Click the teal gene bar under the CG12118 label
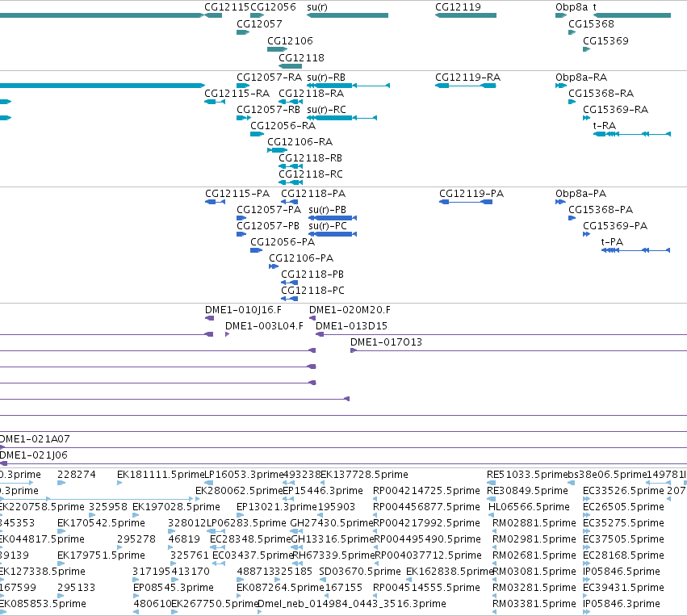 click(290, 66)
